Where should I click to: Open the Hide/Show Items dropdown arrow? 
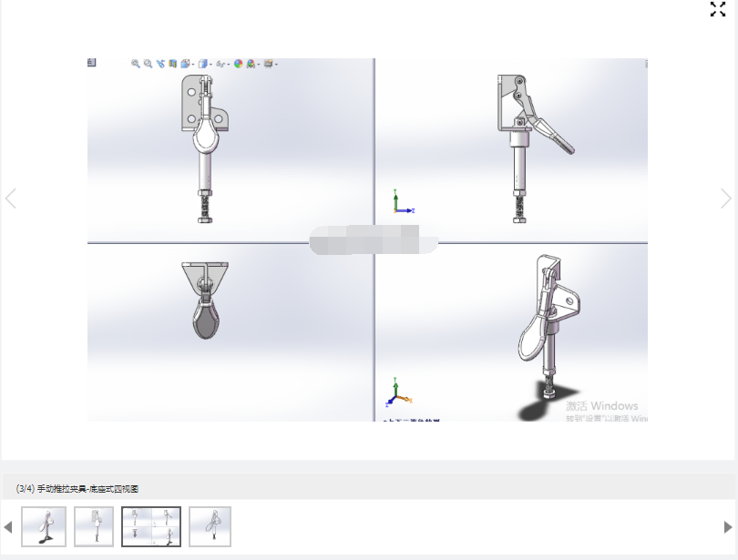click(x=229, y=65)
